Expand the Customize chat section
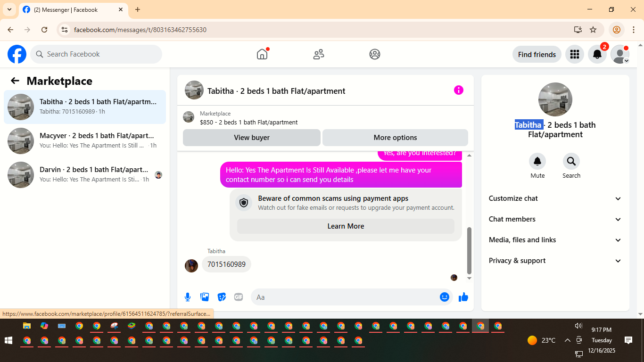Image resolution: width=644 pixels, height=362 pixels. (x=555, y=198)
